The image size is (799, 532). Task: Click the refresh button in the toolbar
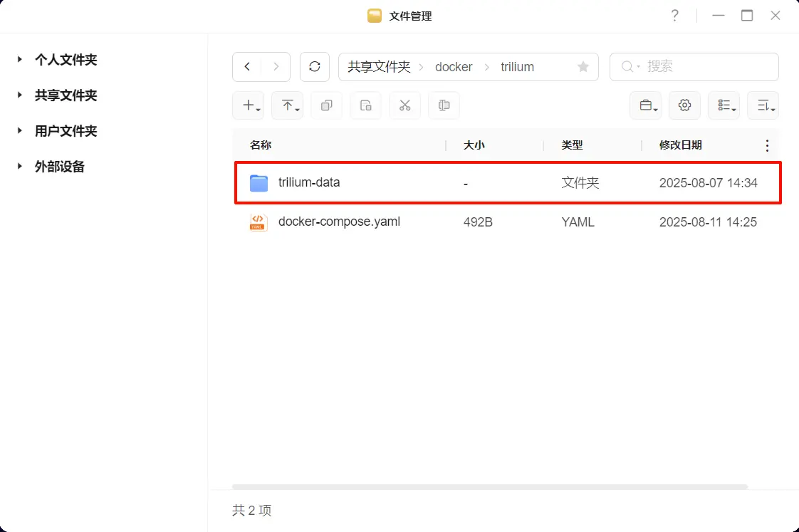coord(315,67)
